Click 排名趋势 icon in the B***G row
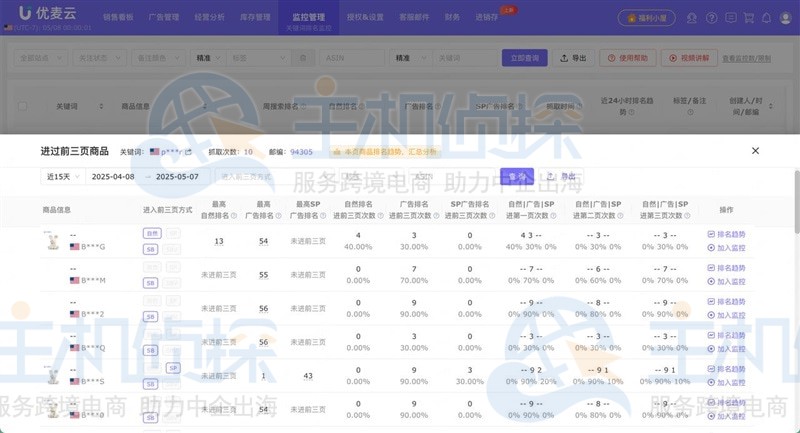This screenshot has height=433, width=800. point(711,235)
